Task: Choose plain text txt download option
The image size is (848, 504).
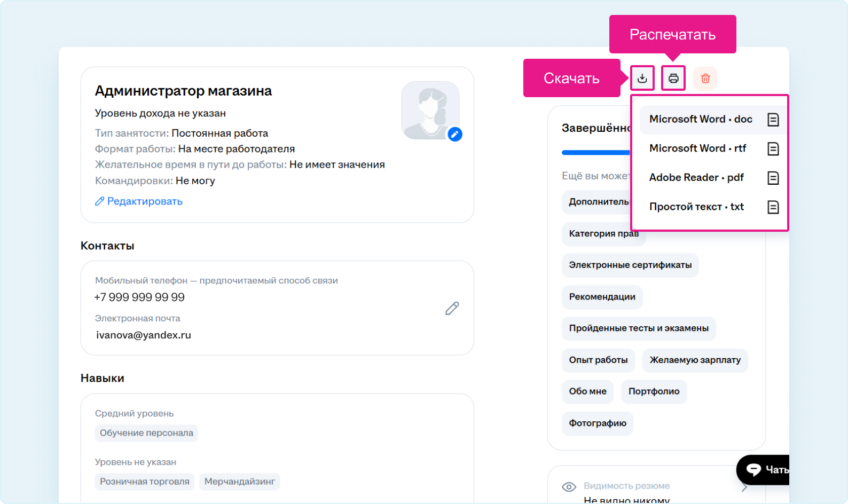Action: click(x=696, y=207)
